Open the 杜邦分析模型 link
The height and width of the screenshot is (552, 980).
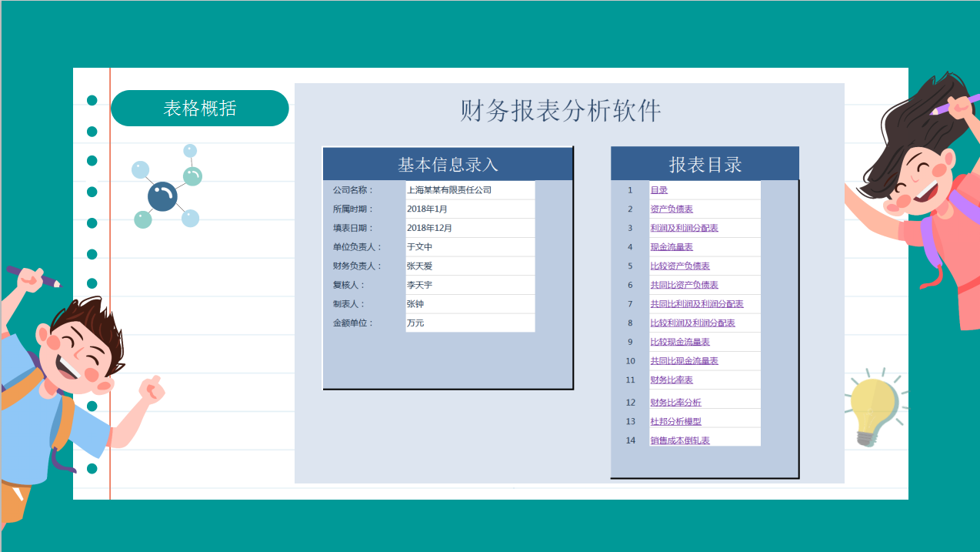676,421
